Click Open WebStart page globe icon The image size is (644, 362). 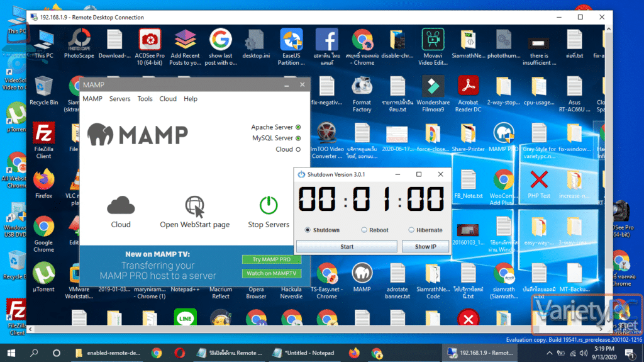point(195,206)
